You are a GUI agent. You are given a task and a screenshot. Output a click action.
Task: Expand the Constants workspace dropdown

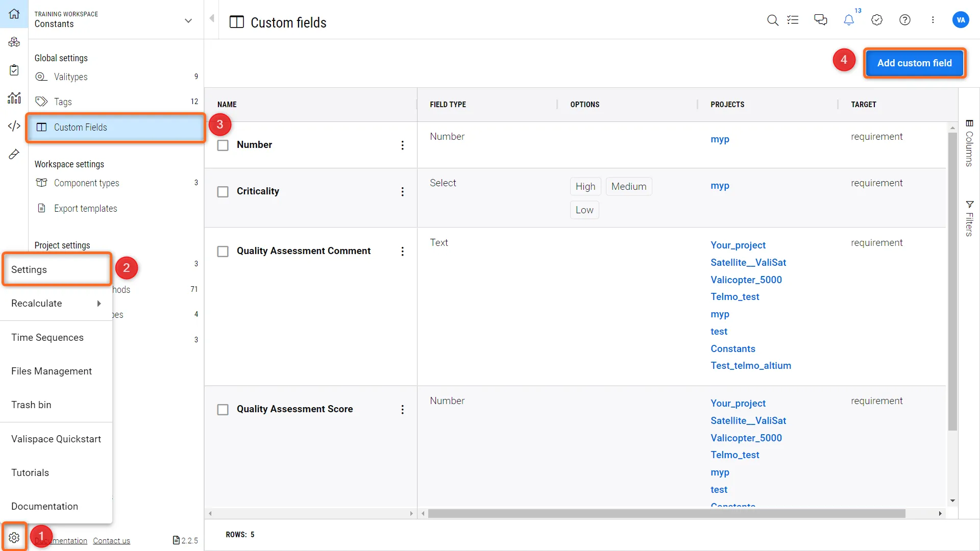pos(188,21)
